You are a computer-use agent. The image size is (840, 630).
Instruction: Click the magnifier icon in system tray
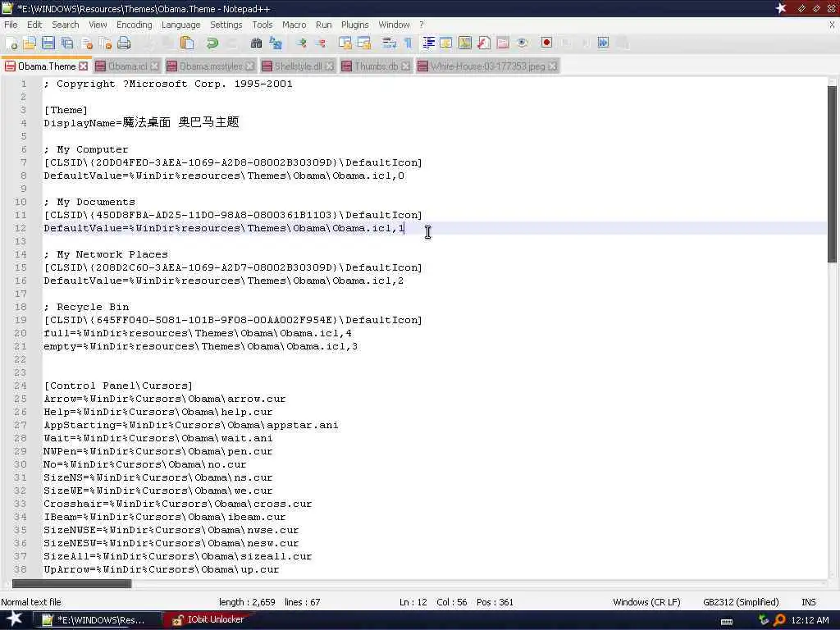(779, 620)
